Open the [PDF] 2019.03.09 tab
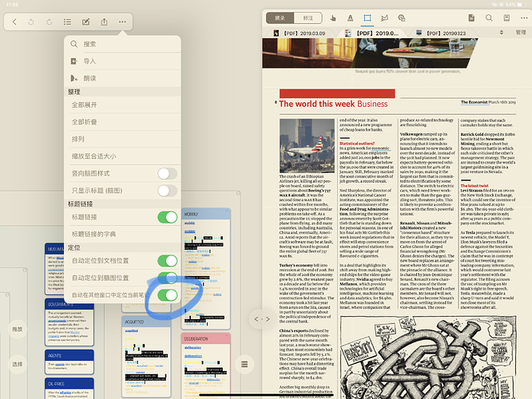 point(300,33)
